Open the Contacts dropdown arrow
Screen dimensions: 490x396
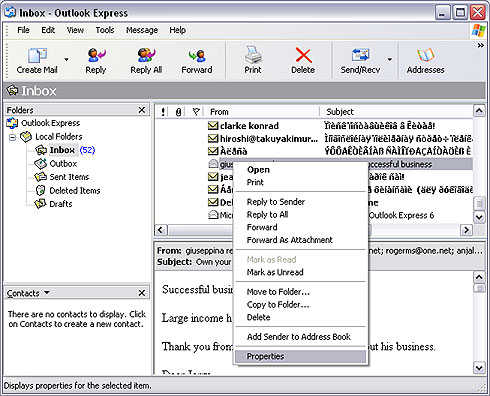pyautogui.click(x=47, y=292)
